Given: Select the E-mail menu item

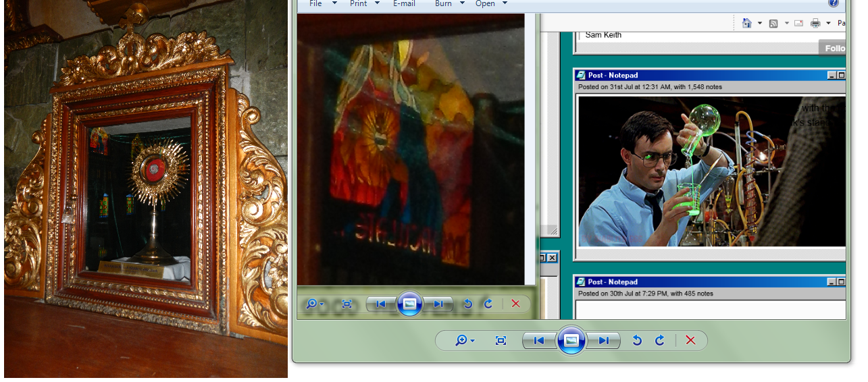Looking at the screenshot, I should tap(404, 3).
